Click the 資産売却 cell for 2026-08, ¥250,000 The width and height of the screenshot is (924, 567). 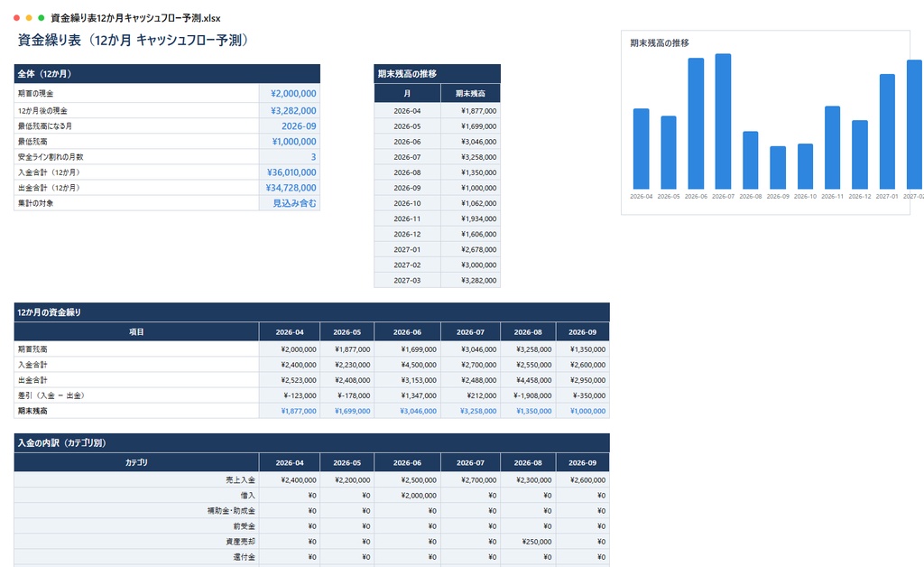pos(528,541)
